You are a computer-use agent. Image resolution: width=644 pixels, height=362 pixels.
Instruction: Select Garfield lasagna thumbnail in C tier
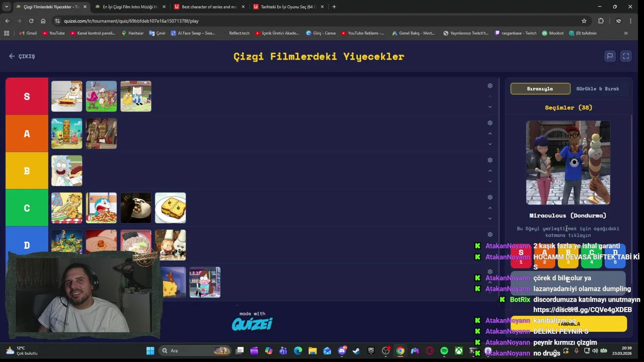66,208
